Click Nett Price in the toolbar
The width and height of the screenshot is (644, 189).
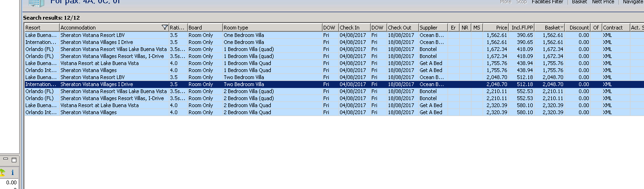click(x=603, y=2)
